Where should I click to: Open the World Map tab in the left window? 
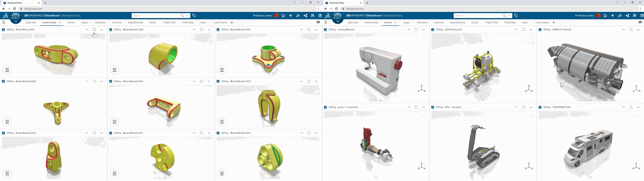point(188,22)
